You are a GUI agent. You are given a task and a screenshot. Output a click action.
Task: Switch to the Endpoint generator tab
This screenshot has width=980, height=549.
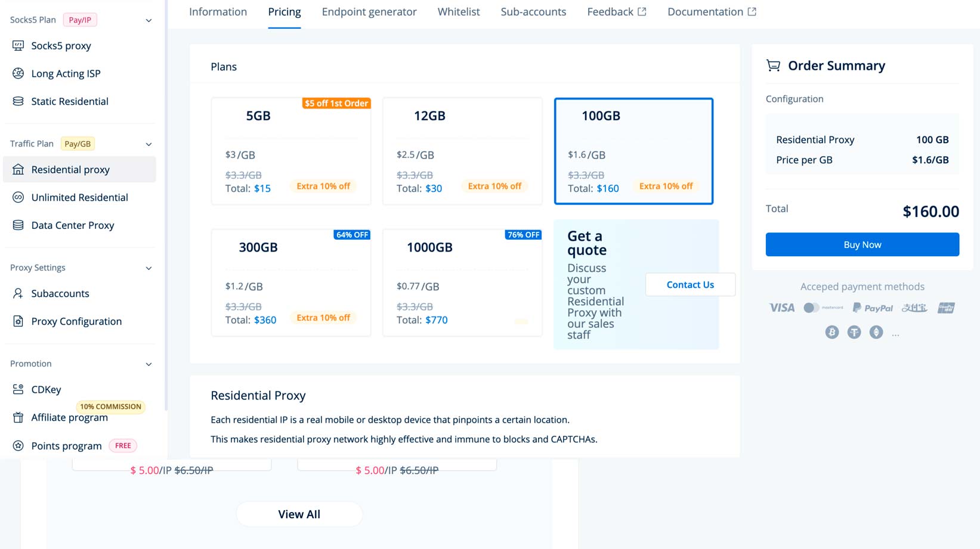point(369,12)
